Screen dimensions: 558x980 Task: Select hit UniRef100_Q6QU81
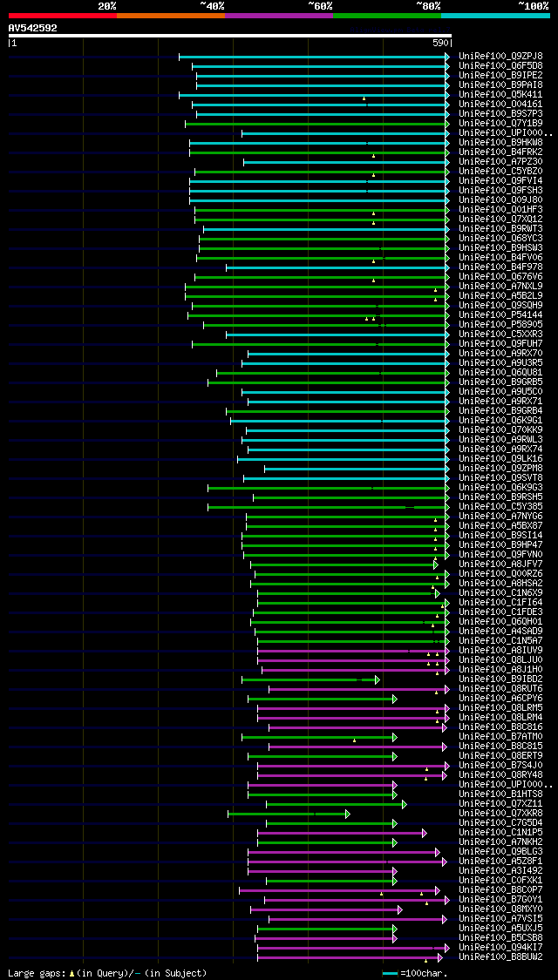(500, 373)
